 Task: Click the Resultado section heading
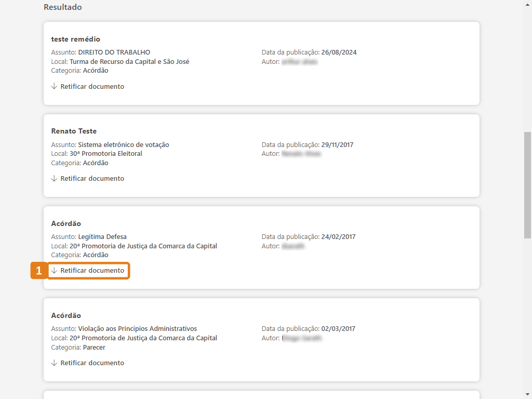click(62, 7)
